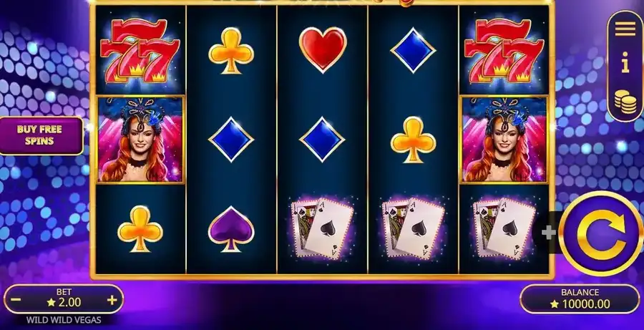Decrease bet with minus button
The width and height of the screenshot is (644, 330).
pos(16,300)
